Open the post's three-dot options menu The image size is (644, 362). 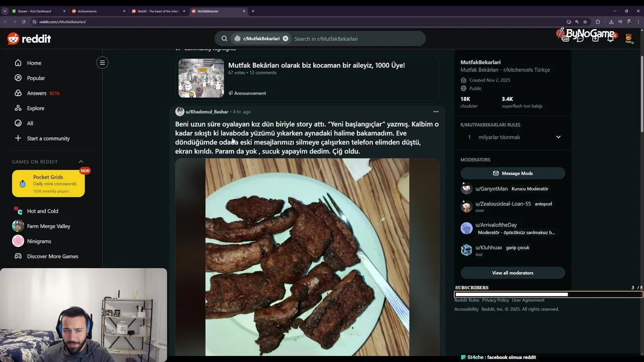(436, 112)
